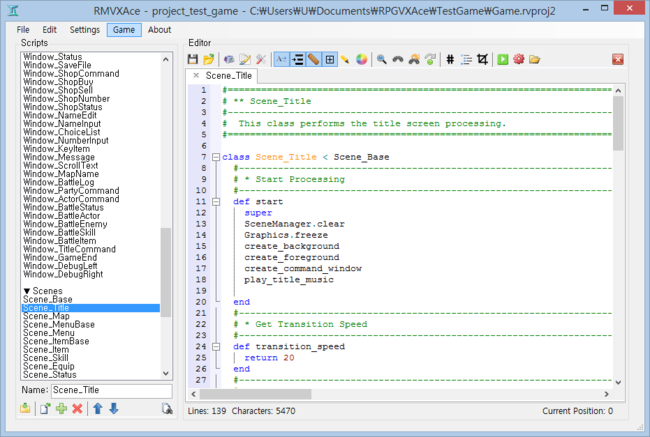Click the open folder icon beside red gear
650x437 pixels.
tap(535, 59)
